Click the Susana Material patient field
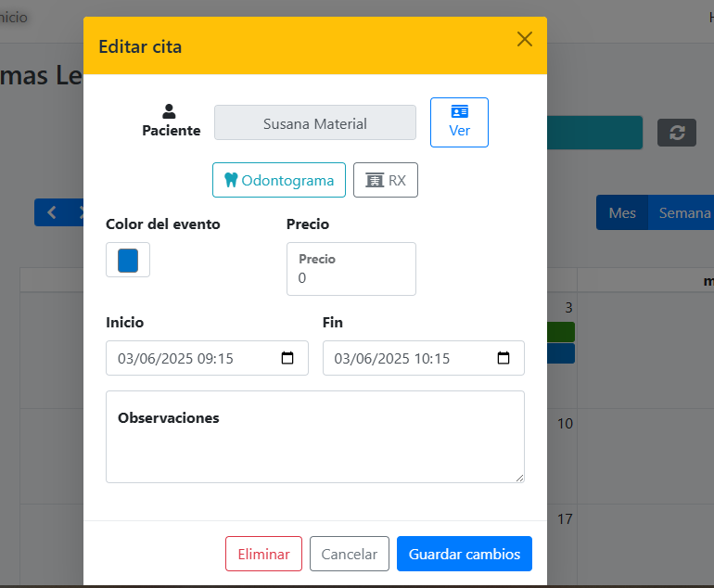714x588 pixels. (x=315, y=122)
